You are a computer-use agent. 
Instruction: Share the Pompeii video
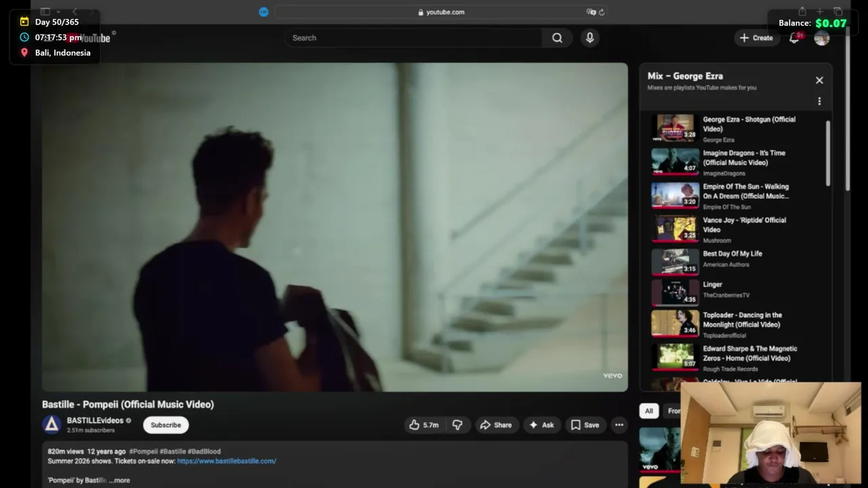tap(496, 425)
